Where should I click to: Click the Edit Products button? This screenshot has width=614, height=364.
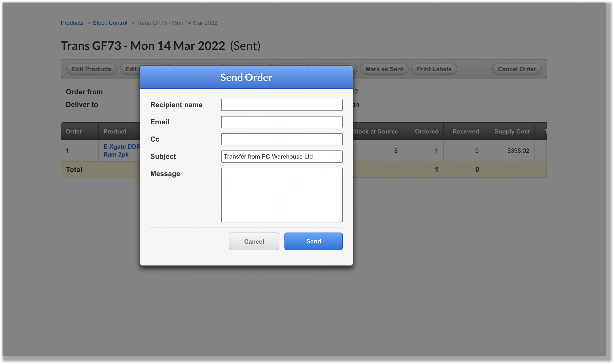point(91,69)
